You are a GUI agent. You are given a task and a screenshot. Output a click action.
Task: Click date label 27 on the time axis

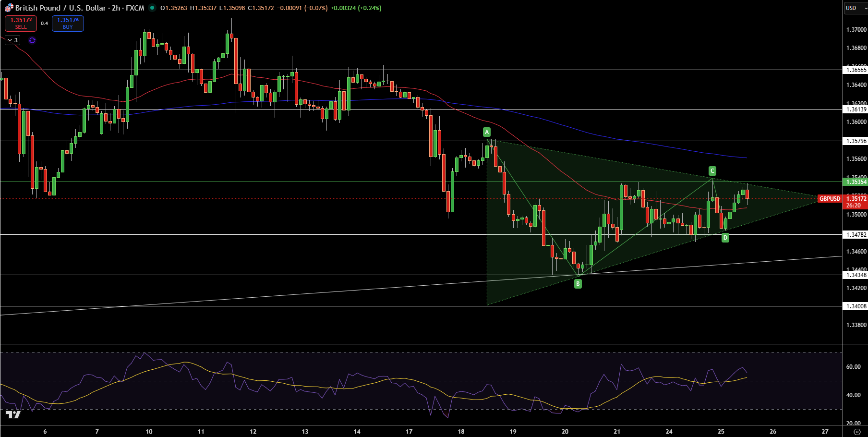[x=825, y=432]
